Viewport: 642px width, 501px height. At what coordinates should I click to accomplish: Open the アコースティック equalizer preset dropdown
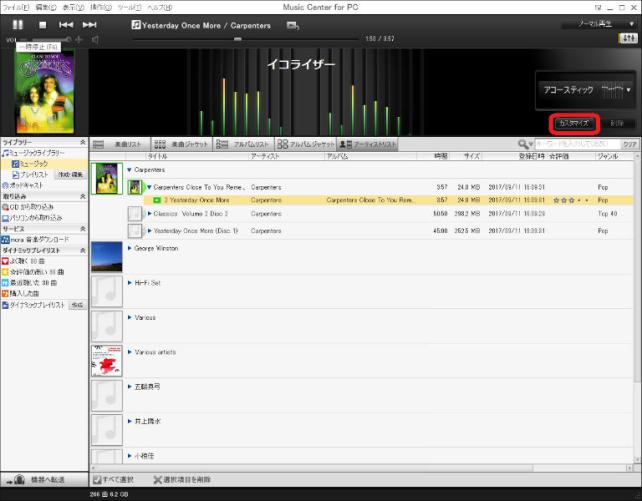[x=586, y=90]
